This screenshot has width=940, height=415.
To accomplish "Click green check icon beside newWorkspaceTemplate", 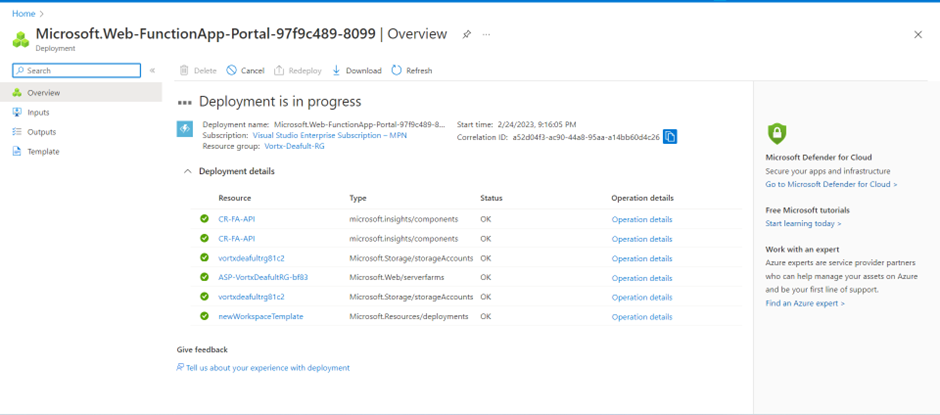I will coord(204,316).
